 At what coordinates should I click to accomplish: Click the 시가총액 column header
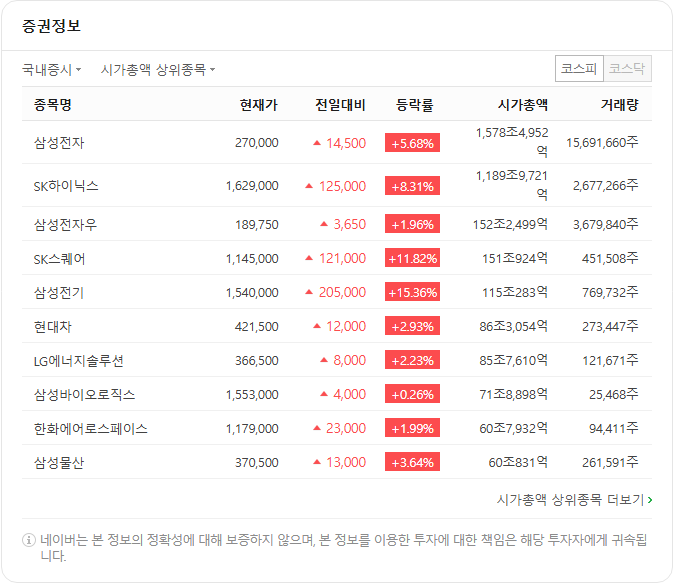coord(523,104)
